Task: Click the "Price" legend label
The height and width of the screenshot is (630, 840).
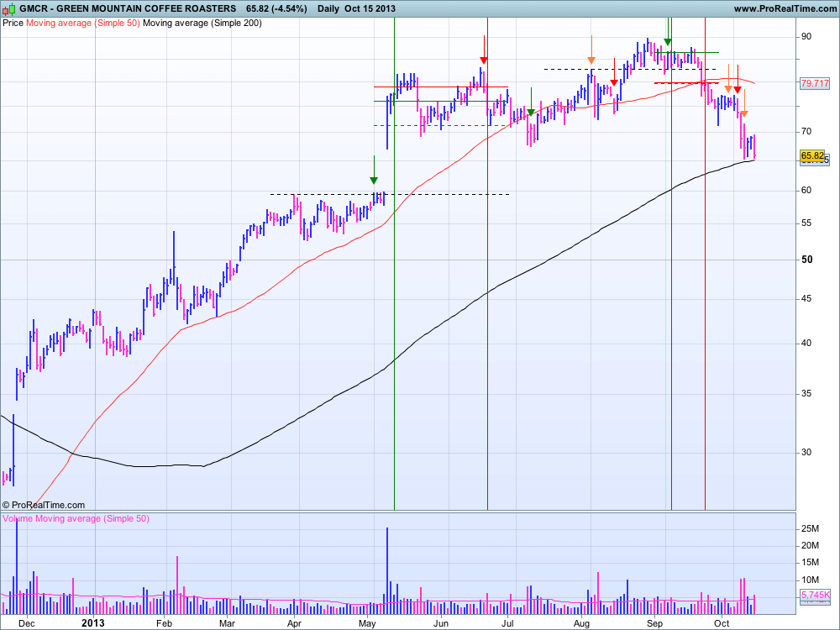Action: (x=13, y=23)
